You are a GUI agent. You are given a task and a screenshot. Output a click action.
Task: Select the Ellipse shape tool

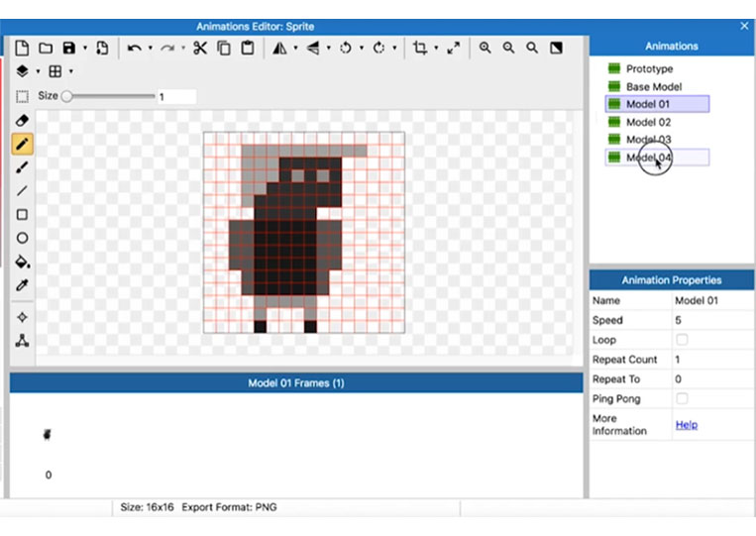[x=22, y=238]
